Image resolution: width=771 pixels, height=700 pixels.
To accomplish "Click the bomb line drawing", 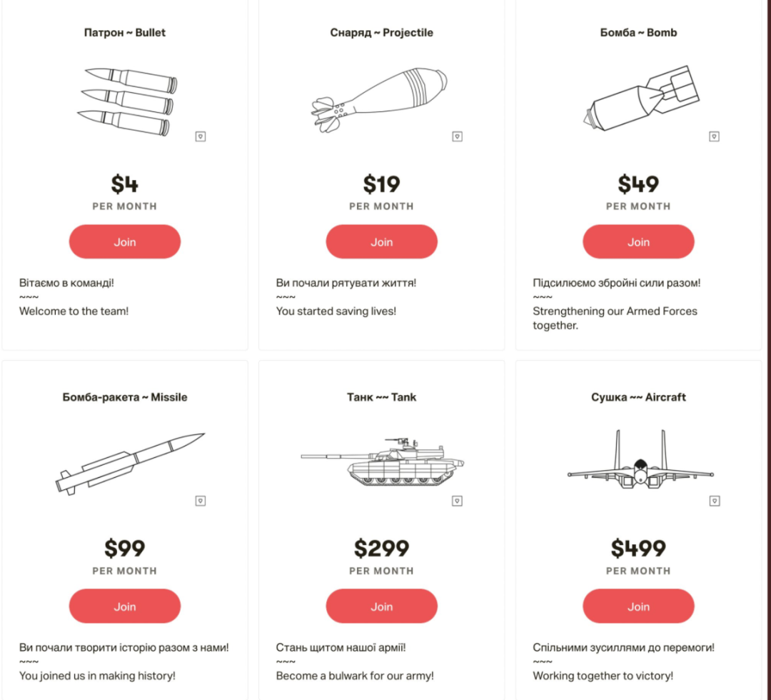I will click(640, 98).
